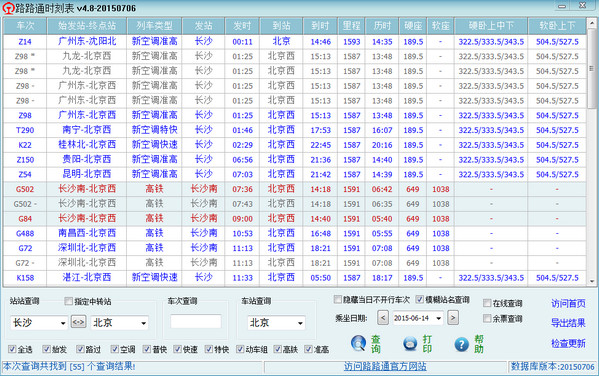
Task: Click departure time 02:29 cell
Action: click(x=243, y=145)
